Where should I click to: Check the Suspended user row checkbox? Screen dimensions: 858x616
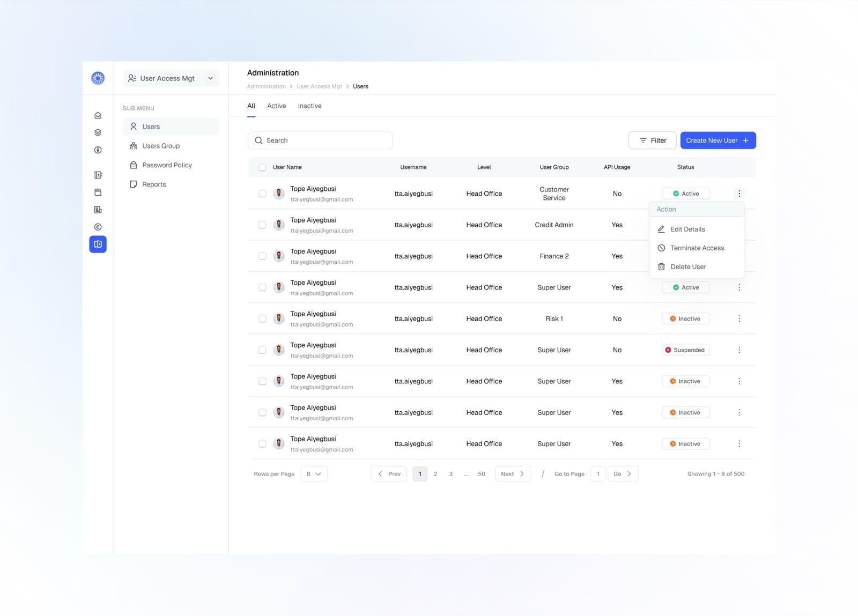tap(262, 350)
